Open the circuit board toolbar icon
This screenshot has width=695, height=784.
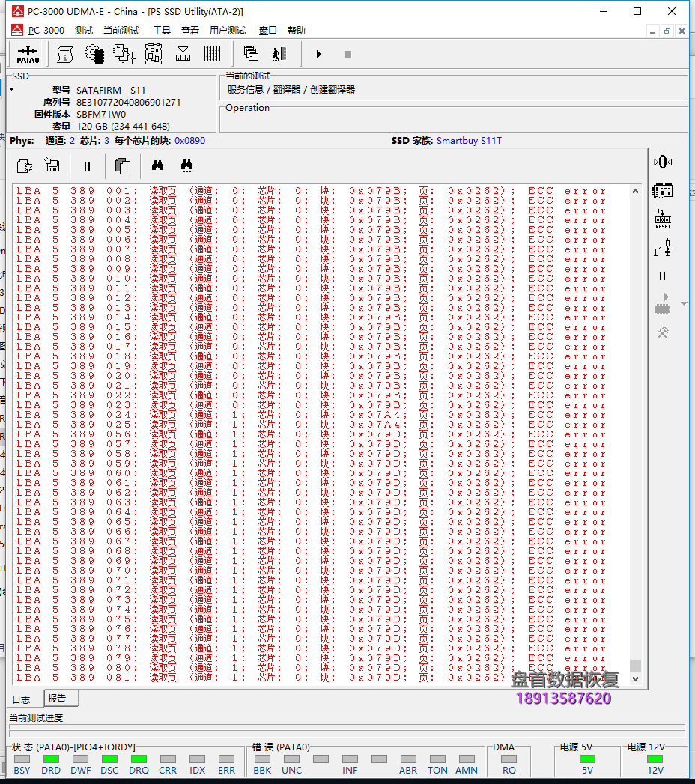pyautogui.click(x=154, y=54)
